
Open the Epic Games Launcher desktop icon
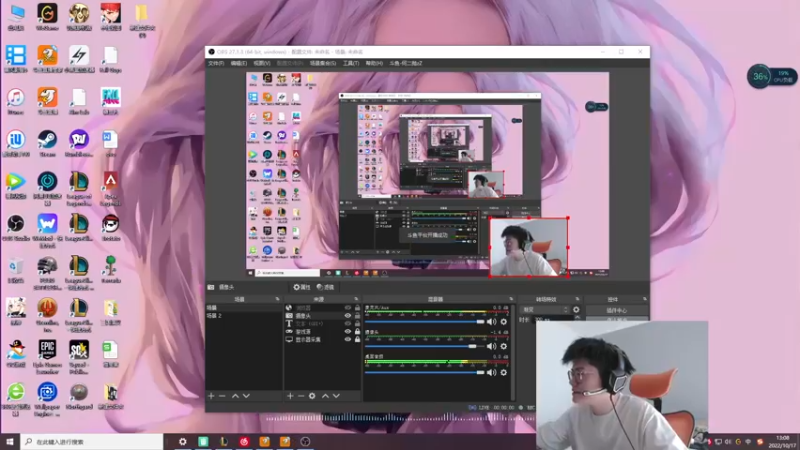point(47,354)
